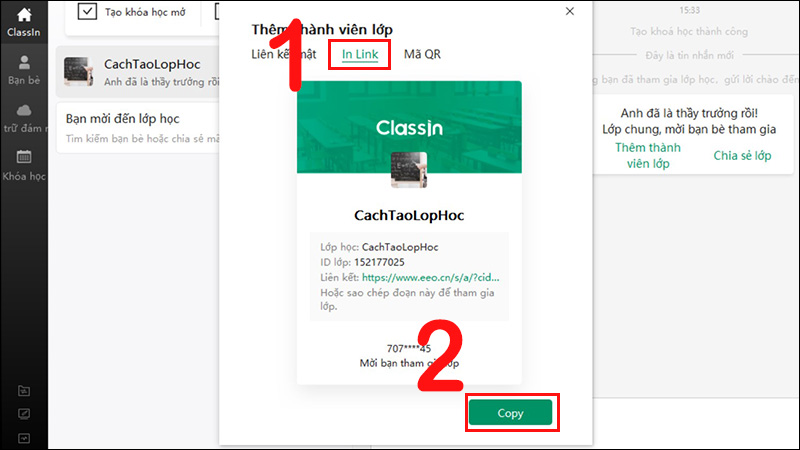Open the eeo.cn class invite link

tap(430, 278)
